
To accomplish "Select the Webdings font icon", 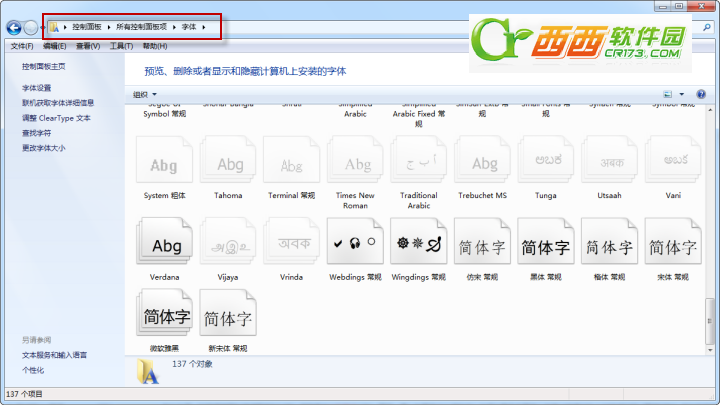I will pos(355,242).
